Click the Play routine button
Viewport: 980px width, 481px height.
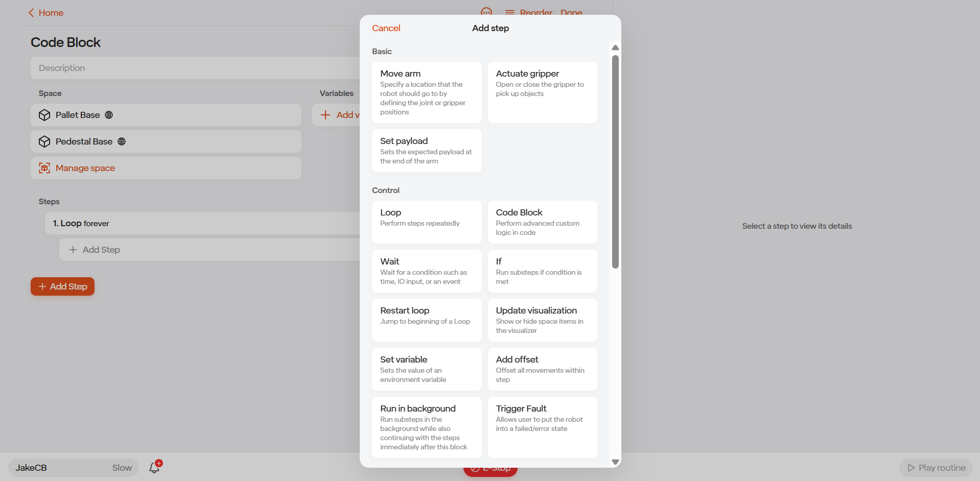pyautogui.click(x=936, y=468)
